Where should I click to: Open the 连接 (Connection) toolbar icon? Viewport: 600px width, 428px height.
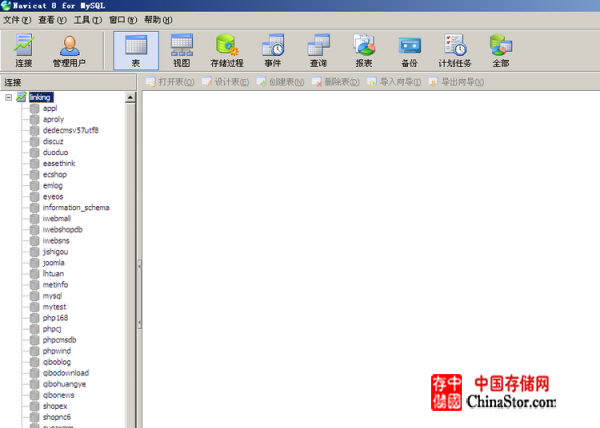[x=24, y=51]
